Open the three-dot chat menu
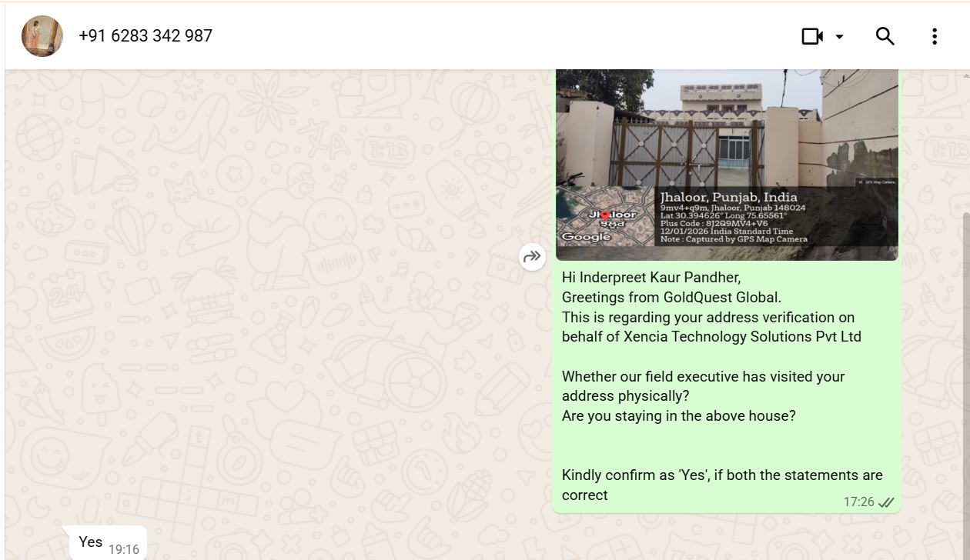 [x=934, y=36]
